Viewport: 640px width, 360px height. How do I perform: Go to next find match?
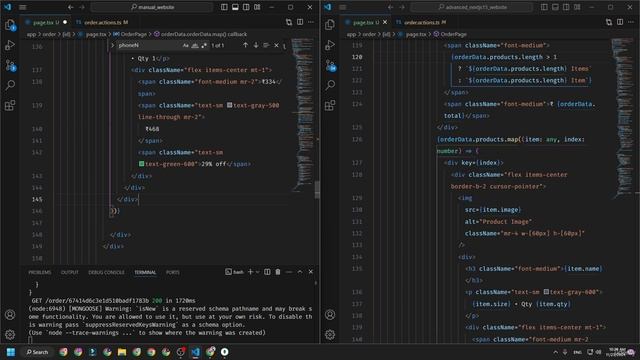pyautogui.click(x=256, y=45)
